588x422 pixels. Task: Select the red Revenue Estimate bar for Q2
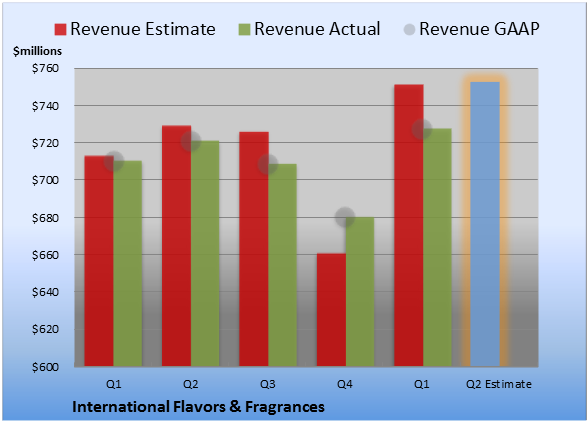176,246
